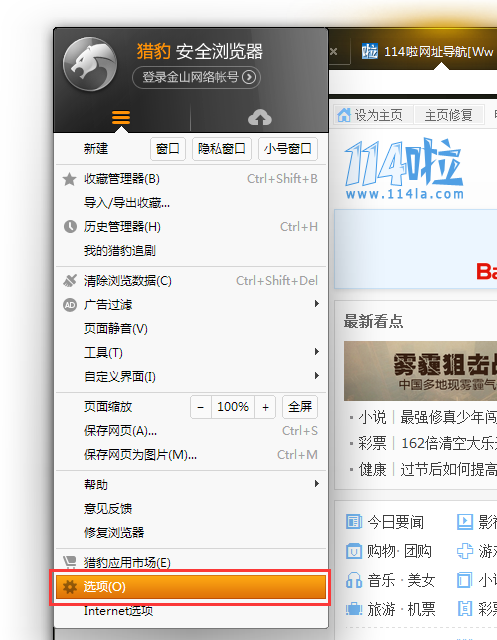Open the hamburger menu tab icon
Viewport: 497px width, 640px height.
tap(121, 118)
